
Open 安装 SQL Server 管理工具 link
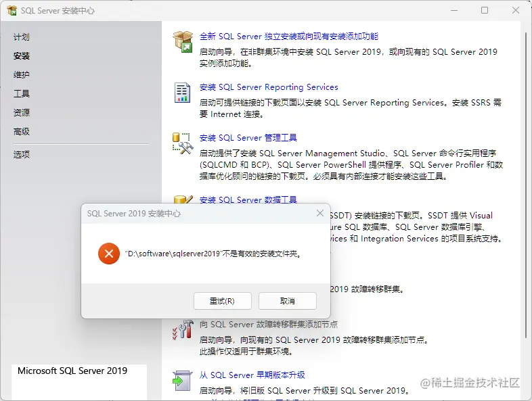click(248, 138)
